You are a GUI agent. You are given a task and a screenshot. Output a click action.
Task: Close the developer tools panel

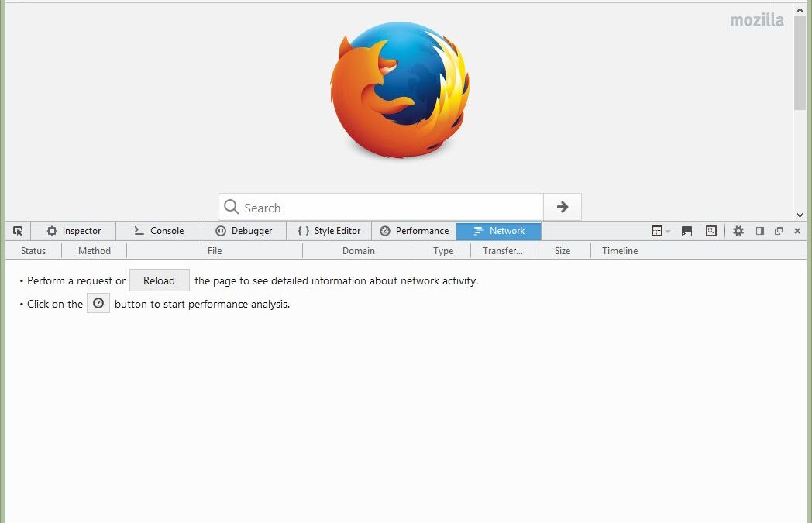pos(797,231)
